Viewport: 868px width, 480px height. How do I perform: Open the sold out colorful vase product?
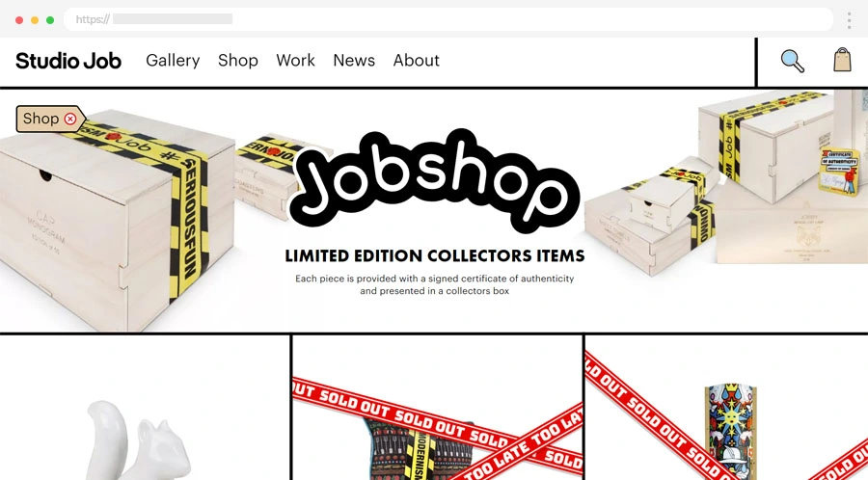727,408
